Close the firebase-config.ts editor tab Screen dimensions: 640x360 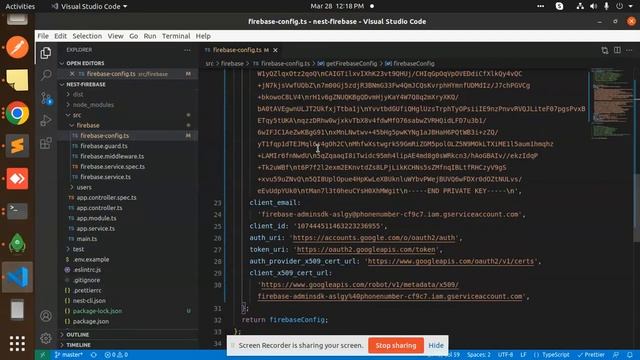(276, 50)
